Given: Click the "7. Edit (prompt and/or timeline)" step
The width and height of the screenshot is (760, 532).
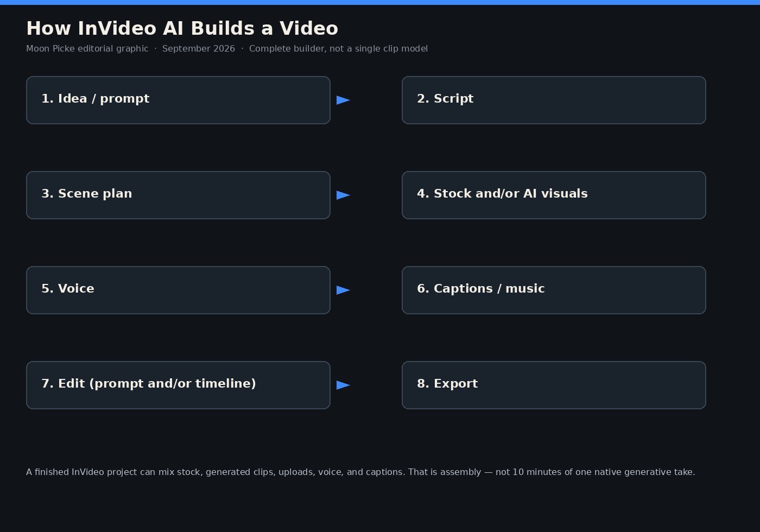Looking at the screenshot, I should (x=178, y=385).
